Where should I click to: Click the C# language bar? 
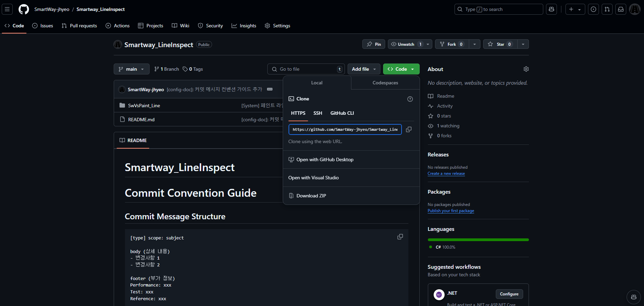coord(478,240)
